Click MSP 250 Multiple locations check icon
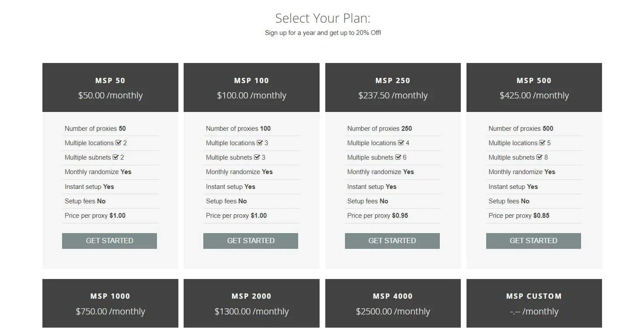 tap(401, 143)
